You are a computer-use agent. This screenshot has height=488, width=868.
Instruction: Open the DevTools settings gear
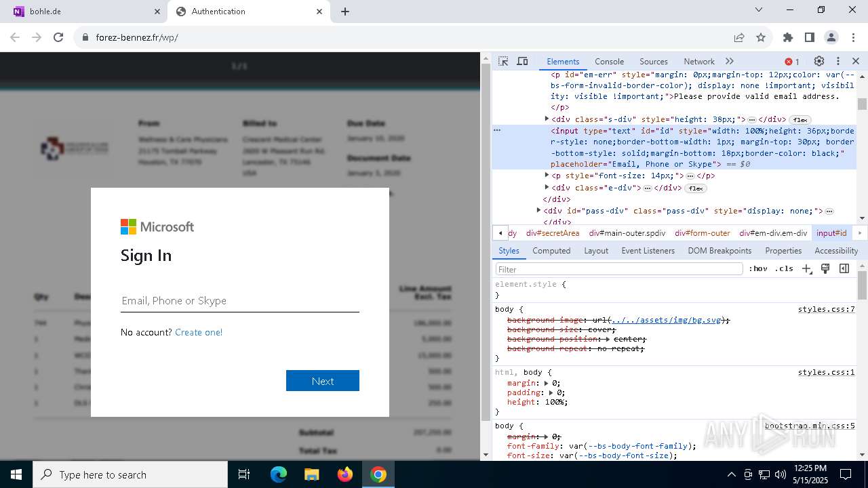[x=819, y=61]
